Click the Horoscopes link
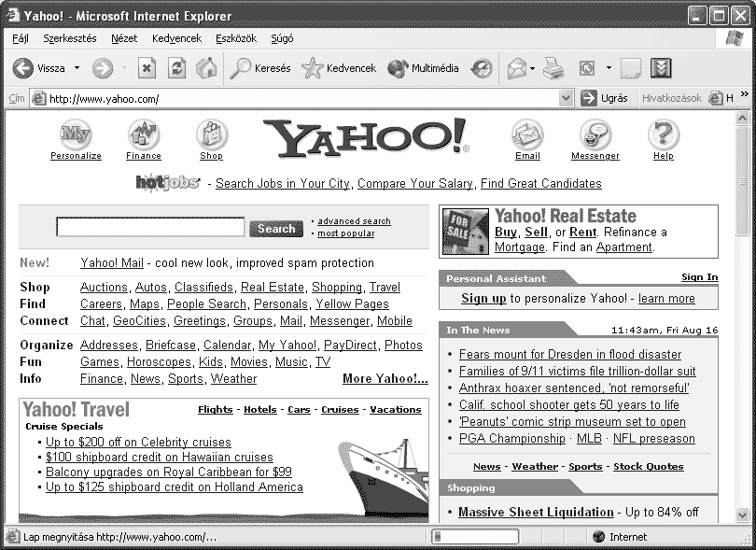The width and height of the screenshot is (756, 550). (159, 362)
